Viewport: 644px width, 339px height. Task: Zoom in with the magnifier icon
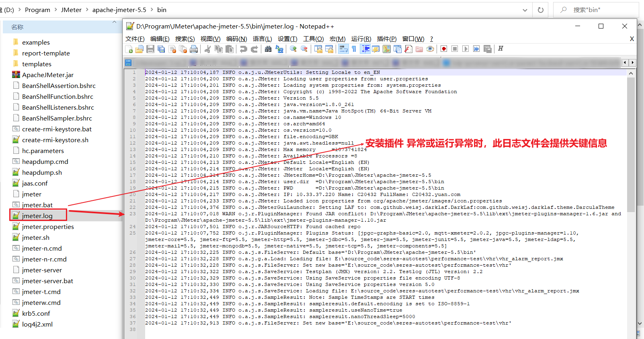pos(293,49)
